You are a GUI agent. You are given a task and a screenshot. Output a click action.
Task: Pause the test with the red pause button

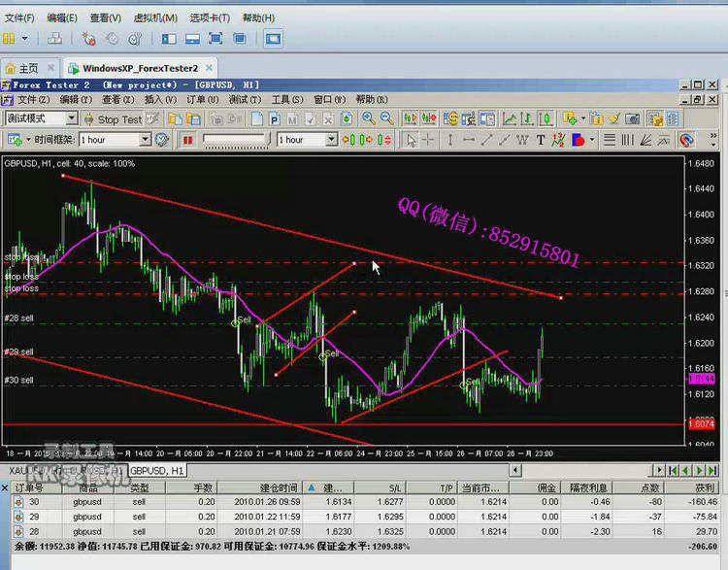[187, 140]
